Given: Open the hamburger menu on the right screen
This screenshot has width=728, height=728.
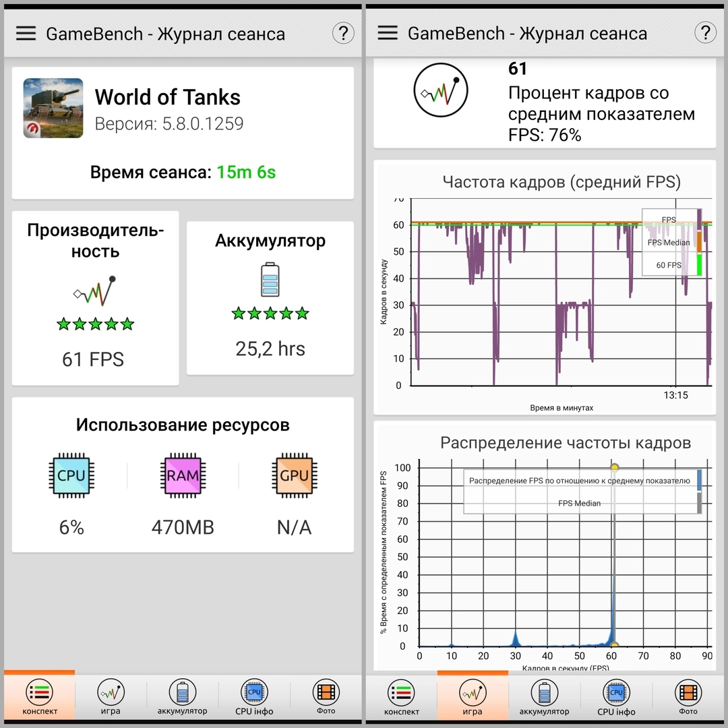Looking at the screenshot, I should pos(388,33).
